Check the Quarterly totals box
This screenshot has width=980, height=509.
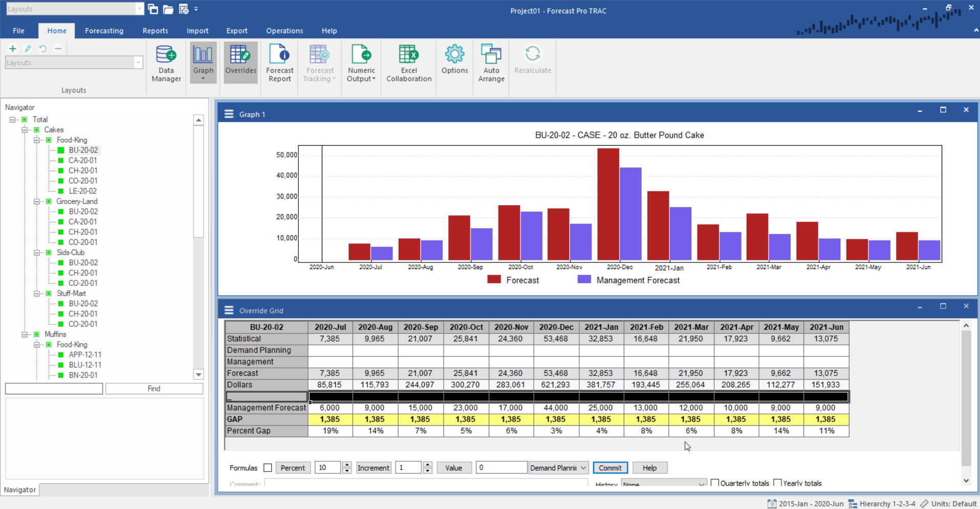tap(715, 482)
